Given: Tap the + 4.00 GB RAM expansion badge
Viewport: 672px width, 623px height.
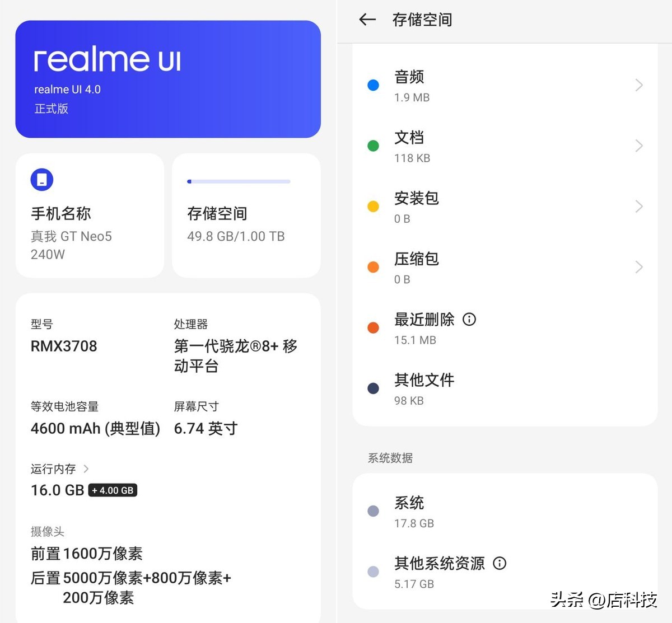Looking at the screenshot, I should pyautogui.click(x=112, y=490).
